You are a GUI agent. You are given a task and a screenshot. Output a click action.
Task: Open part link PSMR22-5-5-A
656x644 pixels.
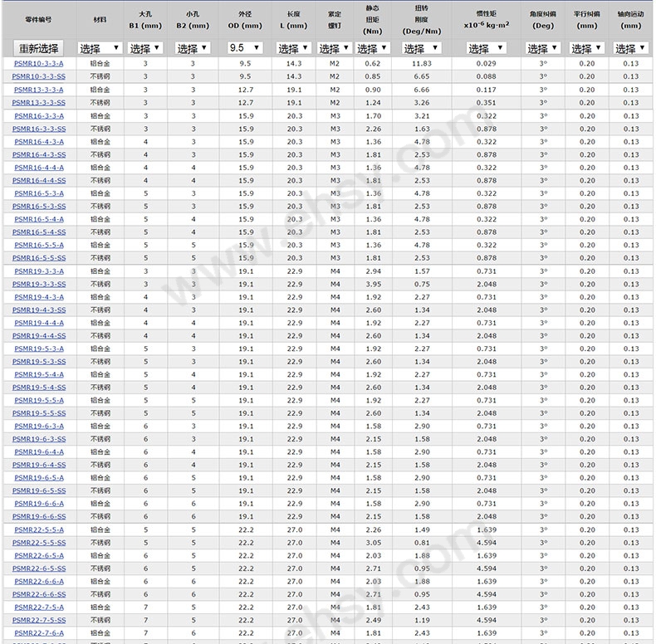tap(39, 529)
